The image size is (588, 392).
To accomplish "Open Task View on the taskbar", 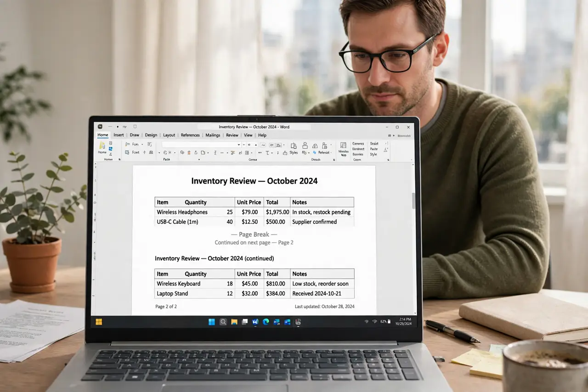I will click(x=245, y=322).
